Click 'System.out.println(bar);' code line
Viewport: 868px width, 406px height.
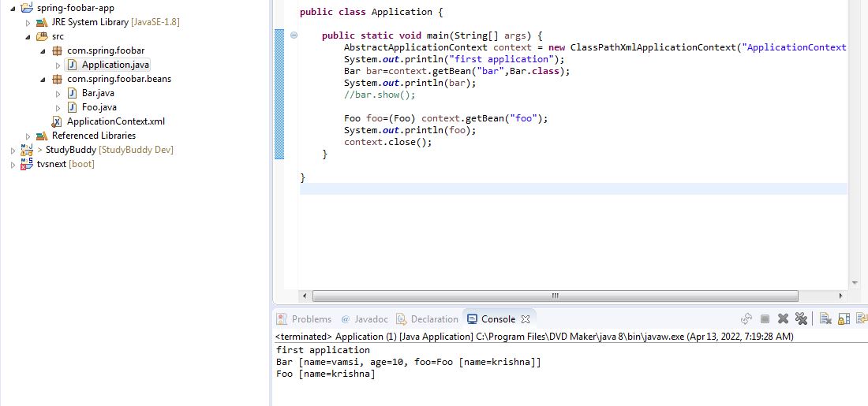click(x=410, y=83)
